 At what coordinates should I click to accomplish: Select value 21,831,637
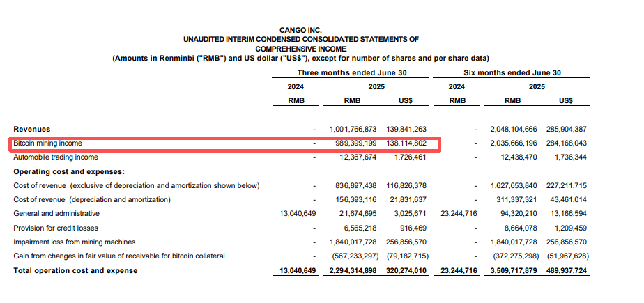click(408, 199)
